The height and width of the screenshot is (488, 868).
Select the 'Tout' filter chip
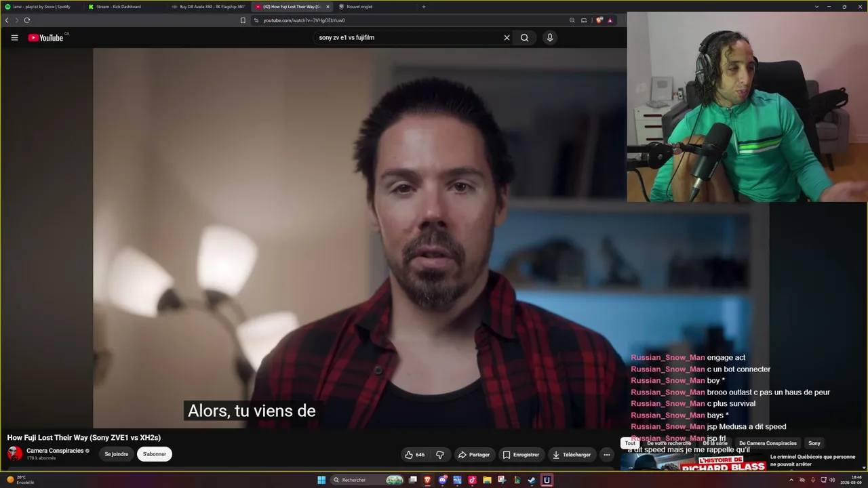[630, 443]
